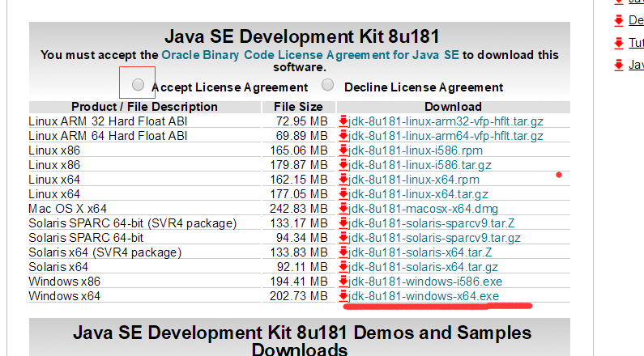Image resolution: width=644 pixels, height=356 pixels.
Task: Click download arrow icon for linux-arm32 file
Action: [343, 121]
